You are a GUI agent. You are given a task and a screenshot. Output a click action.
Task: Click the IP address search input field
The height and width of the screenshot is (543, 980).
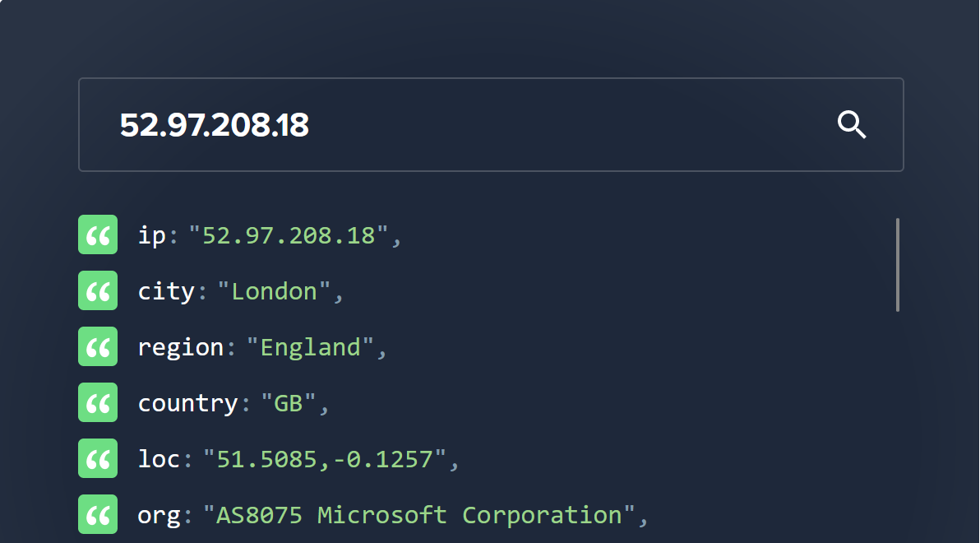tap(491, 124)
